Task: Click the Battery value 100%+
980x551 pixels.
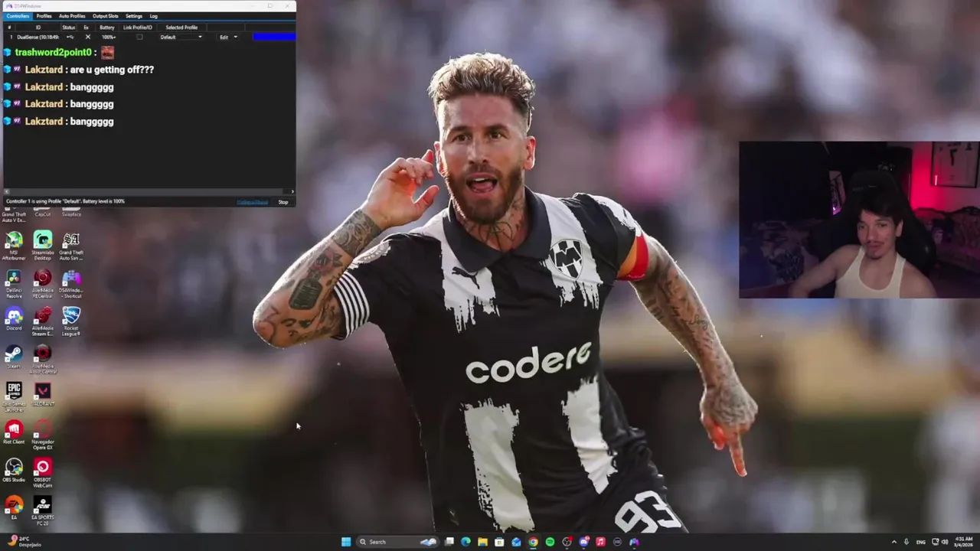Action: coord(109,37)
